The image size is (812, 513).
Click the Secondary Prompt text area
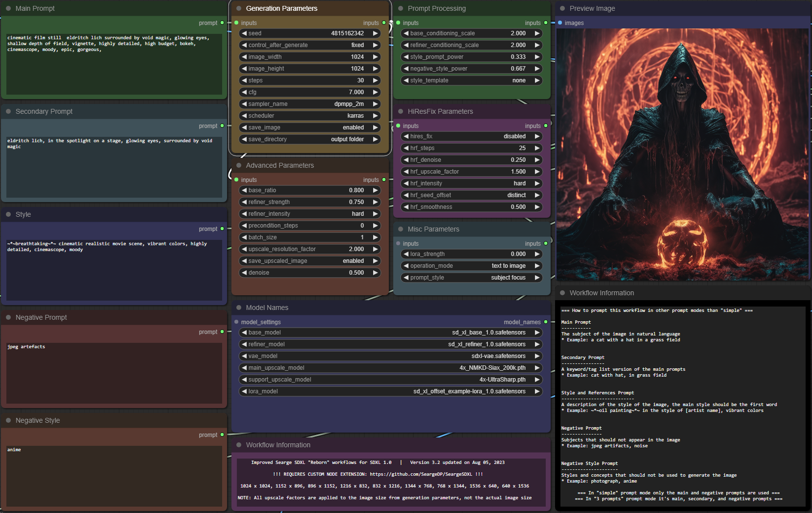114,167
